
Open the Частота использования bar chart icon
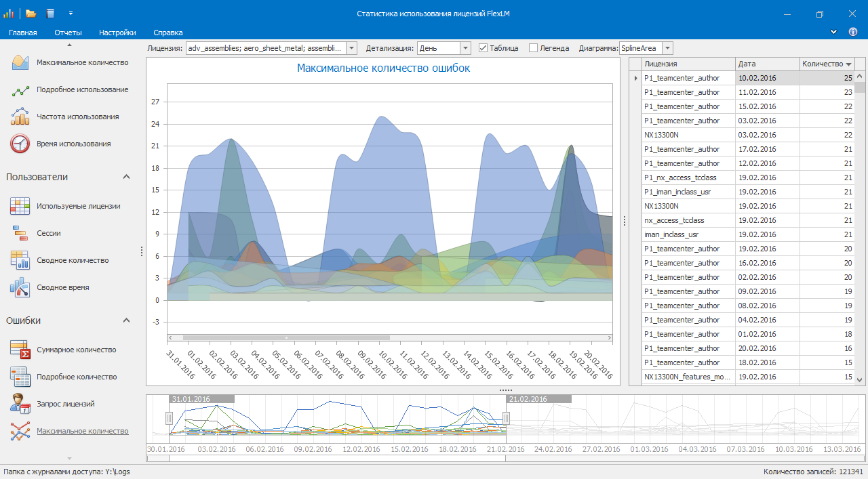point(20,117)
